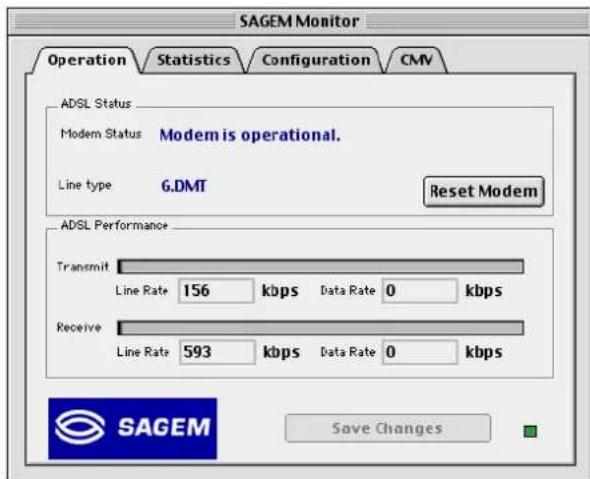Select the CMV tab
This screenshot has width=590, height=479.
click(x=416, y=60)
